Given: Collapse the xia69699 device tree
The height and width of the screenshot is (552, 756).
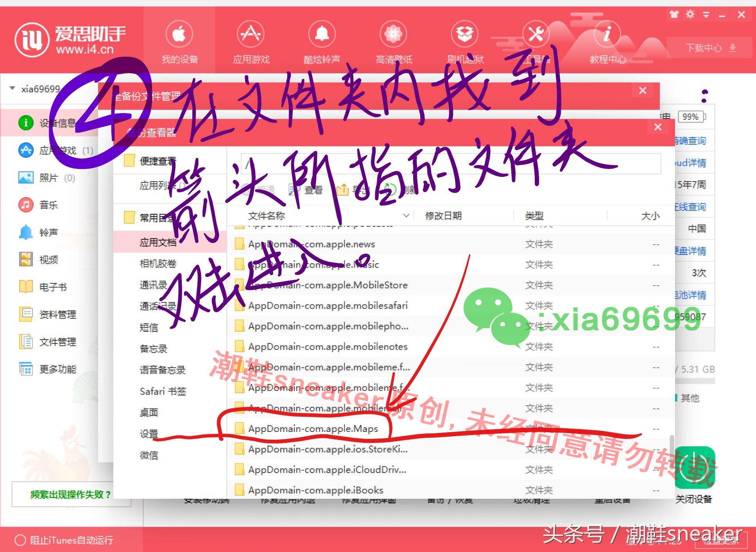Looking at the screenshot, I should [x=11, y=88].
